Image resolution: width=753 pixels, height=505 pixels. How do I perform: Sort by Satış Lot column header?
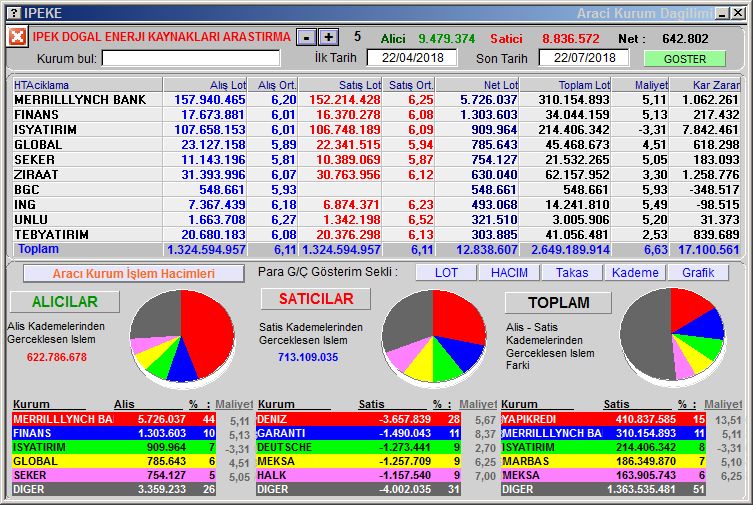pyautogui.click(x=340, y=85)
